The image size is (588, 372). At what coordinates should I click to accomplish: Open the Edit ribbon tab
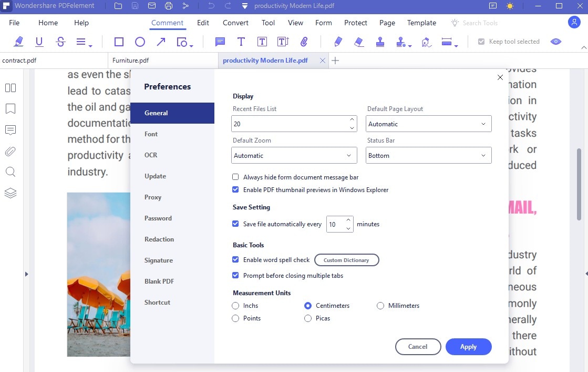(x=203, y=23)
